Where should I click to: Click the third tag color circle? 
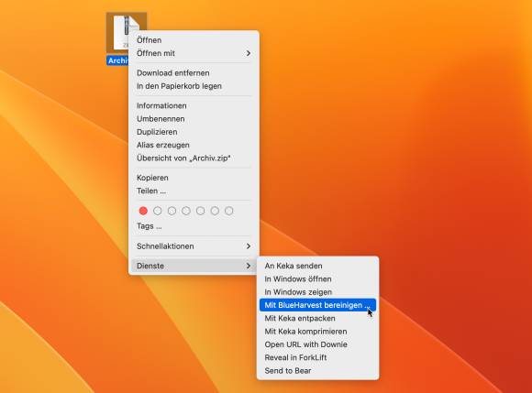click(172, 211)
